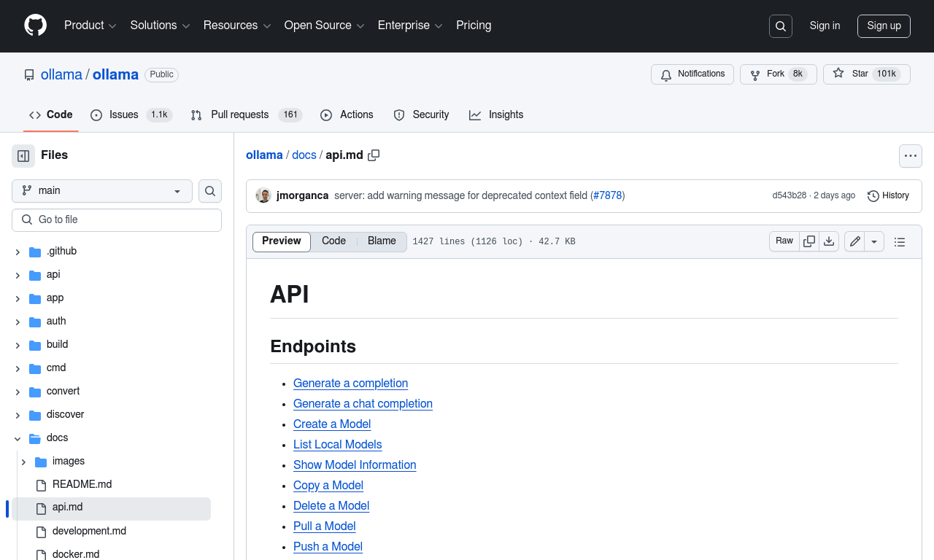This screenshot has height=560, width=934.
Task: Open GitHub home via the Octocat logo
Action: pyautogui.click(x=35, y=26)
